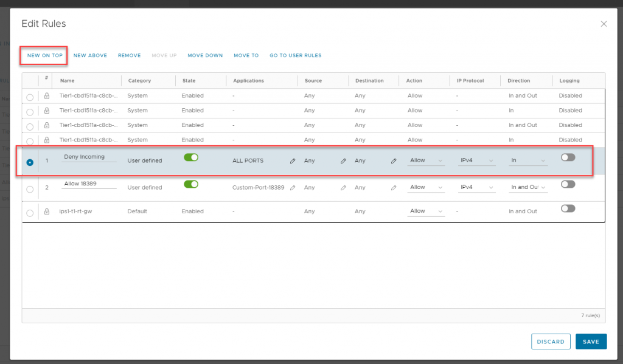Save the rule changes

(590, 342)
